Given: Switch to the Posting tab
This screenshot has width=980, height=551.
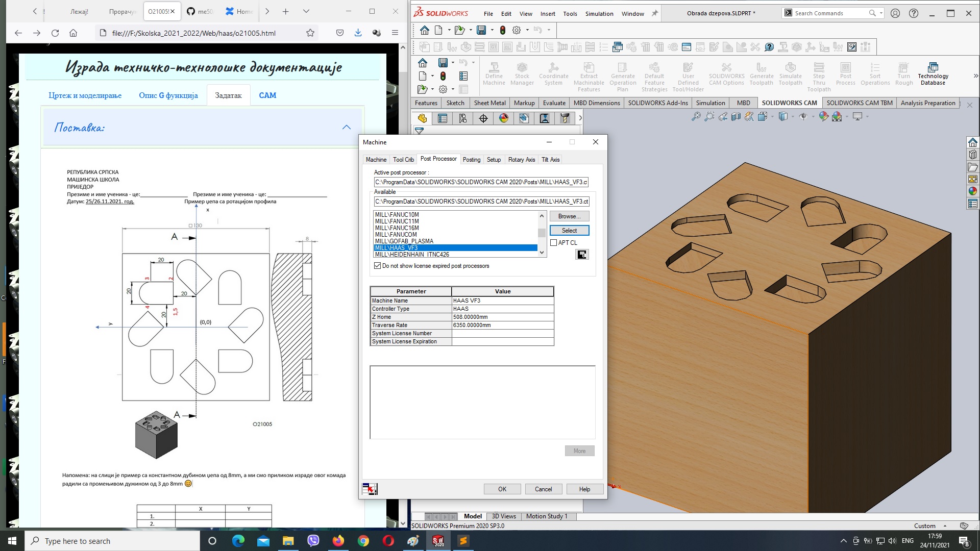Looking at the screenshot, I should tap(471, 160).
